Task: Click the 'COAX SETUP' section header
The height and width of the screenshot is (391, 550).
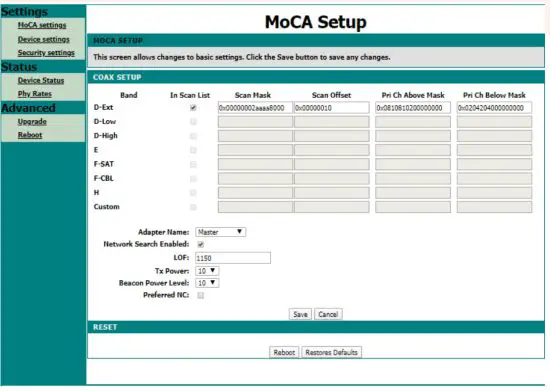Action: (117, 77)
